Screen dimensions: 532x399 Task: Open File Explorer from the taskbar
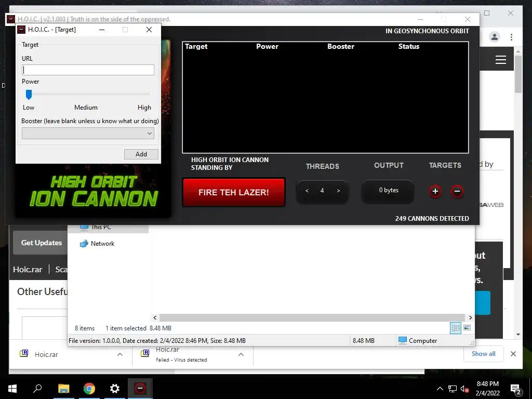click(x=63, y=389)
